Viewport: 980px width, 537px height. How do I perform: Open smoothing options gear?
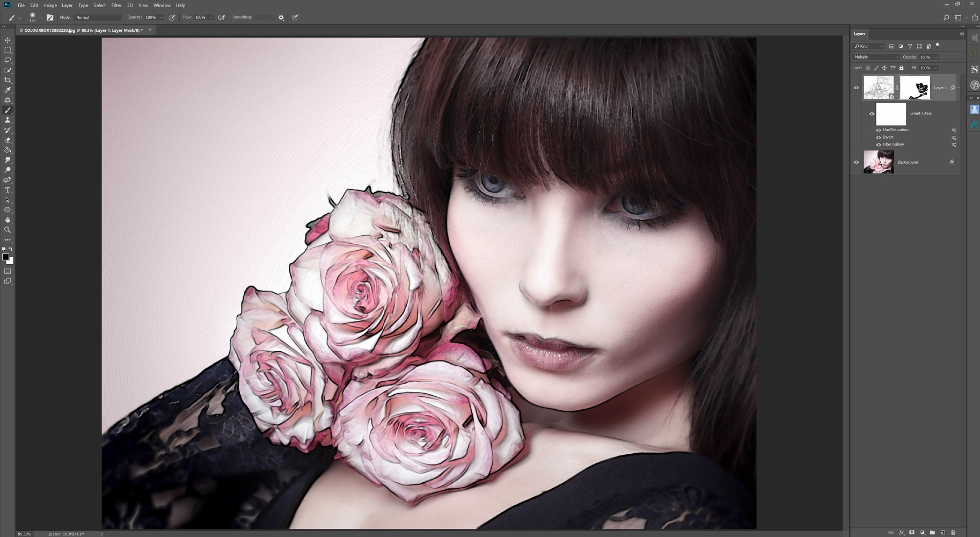click(x=281, y=18)
